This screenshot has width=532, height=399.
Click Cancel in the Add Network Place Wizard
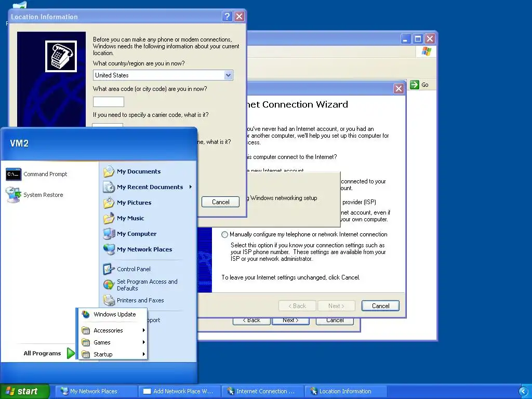point(335,321)
